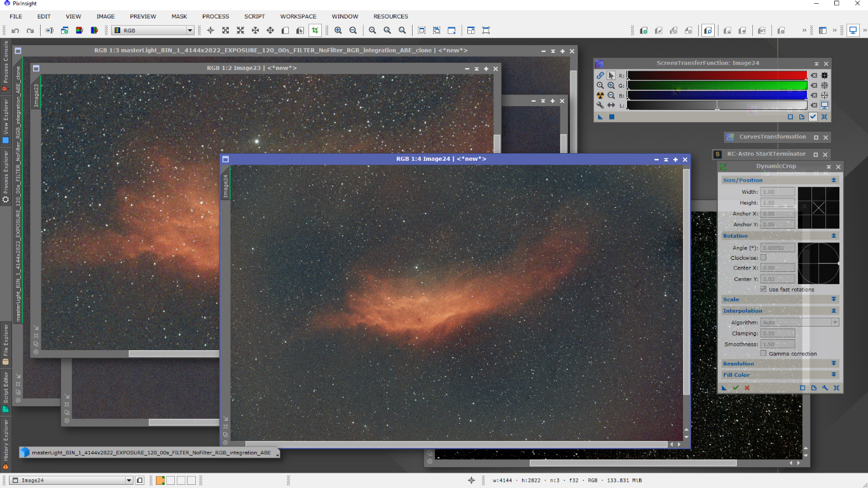Click the Angle input field
The width and height of the screenshot is (868, 488).
click(x=778, y=248)
